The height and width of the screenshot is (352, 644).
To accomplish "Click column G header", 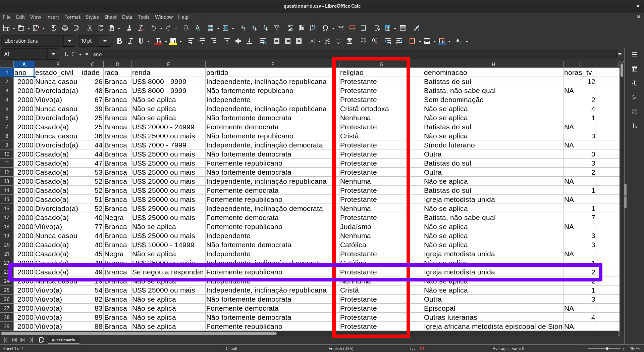I will pos(381,64).
